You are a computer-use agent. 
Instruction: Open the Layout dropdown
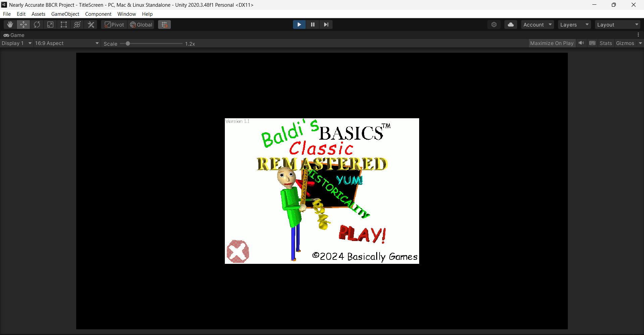click(x=617, y=24)
